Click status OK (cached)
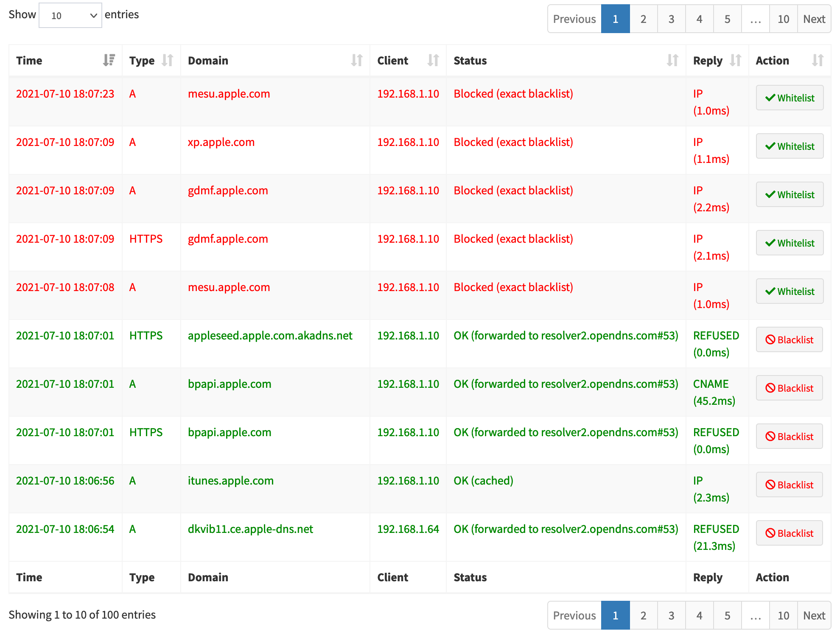Viewport: 840px width, 636px height. (484, 481)
